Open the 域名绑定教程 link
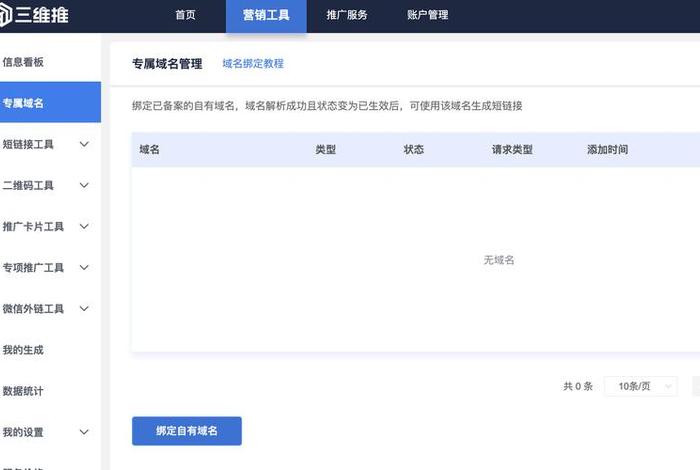 [x=253, y=64]
